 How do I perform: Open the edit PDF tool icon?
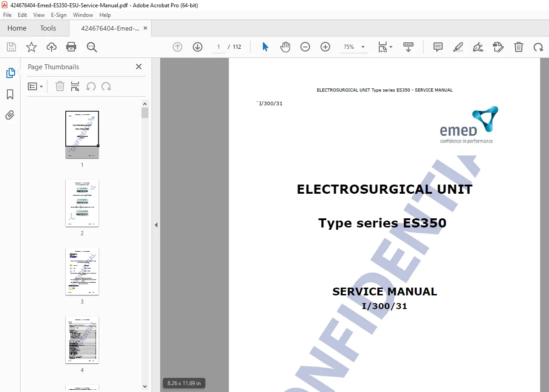(x=498, y=47)
